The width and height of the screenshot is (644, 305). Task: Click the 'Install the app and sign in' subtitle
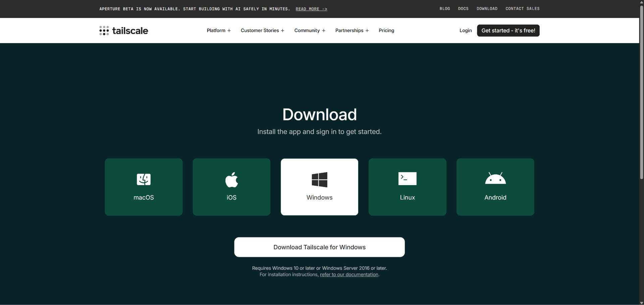click(x=319, y=132)
